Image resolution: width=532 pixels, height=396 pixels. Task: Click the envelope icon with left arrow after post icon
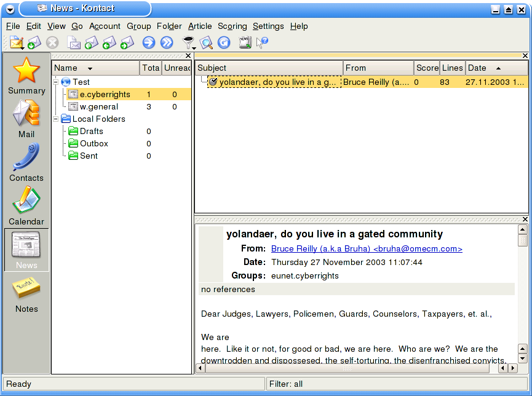tap(91, 42)
